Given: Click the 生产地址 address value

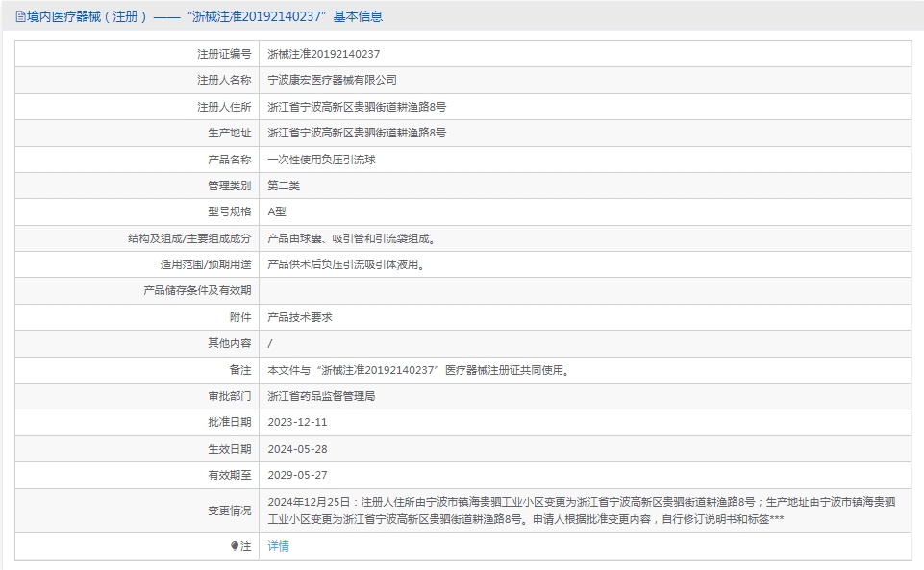Looking at the screenshot, I should coord(357,133).
